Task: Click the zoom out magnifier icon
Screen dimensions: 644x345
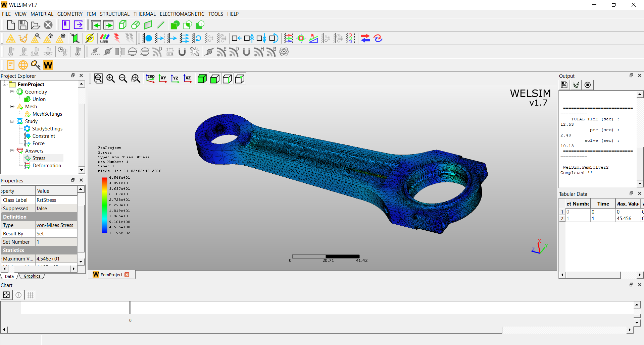Action: coord(123,79)
